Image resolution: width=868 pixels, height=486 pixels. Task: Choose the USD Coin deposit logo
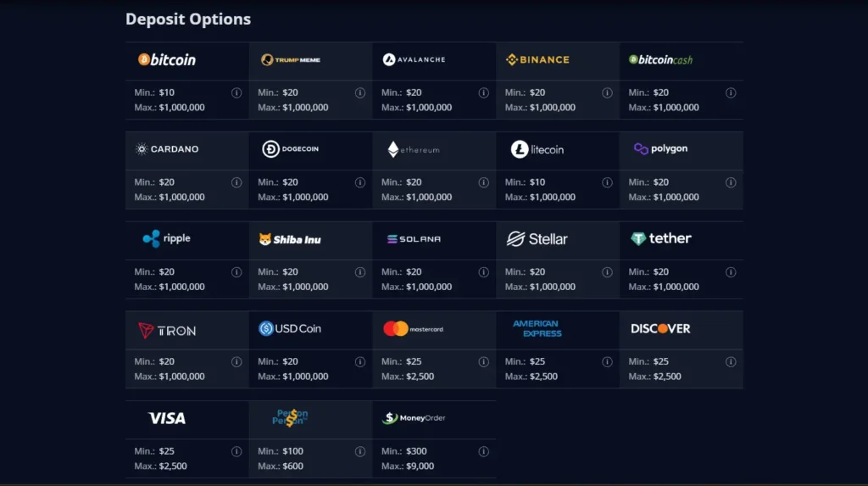pyautogui.click(x=290, y=328)
